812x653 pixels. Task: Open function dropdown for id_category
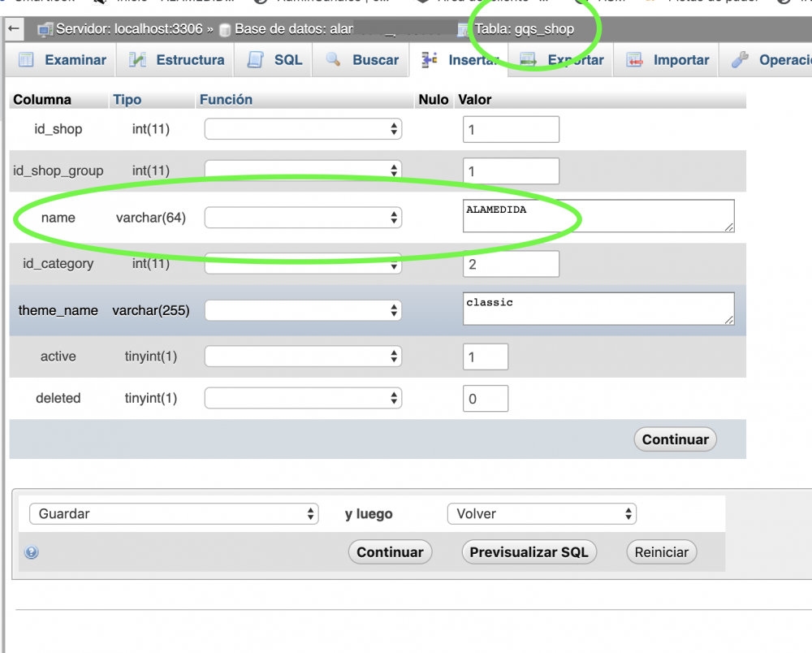point(303,264)
